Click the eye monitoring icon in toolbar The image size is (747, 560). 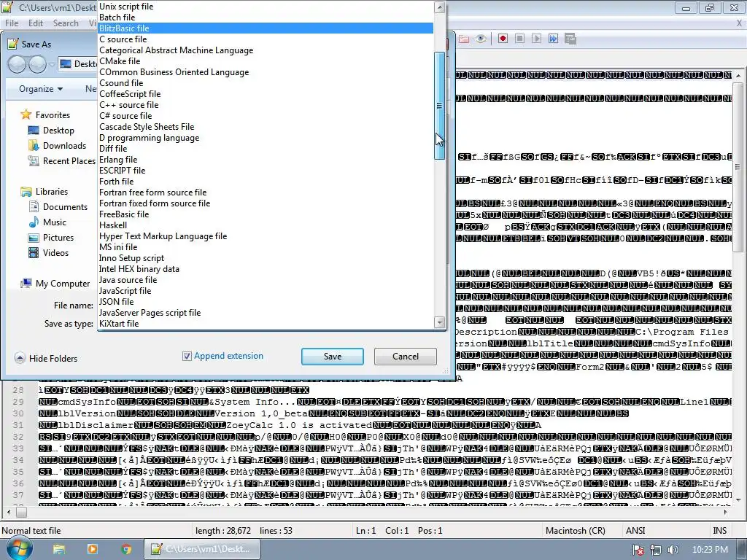point(481,39)
